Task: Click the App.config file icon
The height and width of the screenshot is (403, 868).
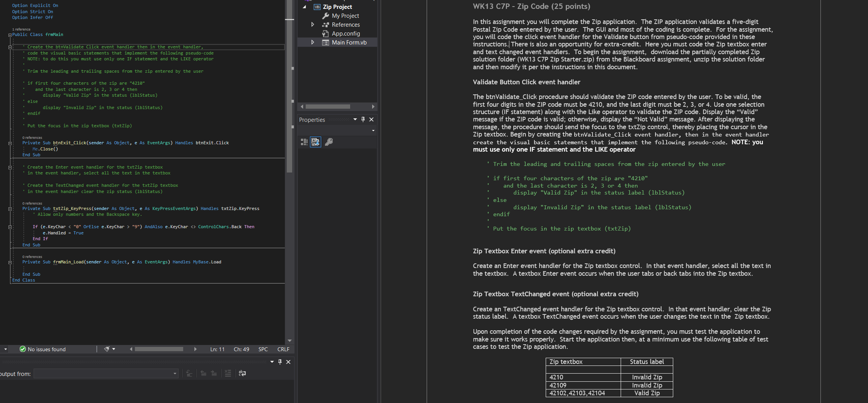Action: pos(326,33)
